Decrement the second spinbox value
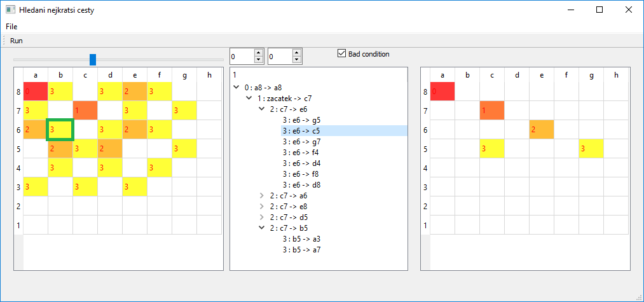The height and width of the screenshot is (302, 644). 296,60
